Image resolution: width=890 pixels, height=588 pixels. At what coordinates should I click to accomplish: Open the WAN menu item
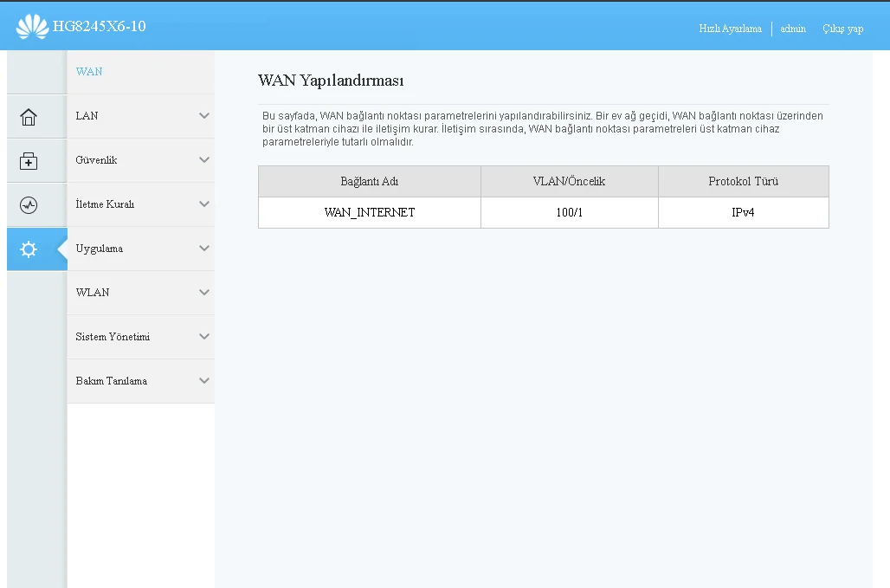click(x=89, y=72)
